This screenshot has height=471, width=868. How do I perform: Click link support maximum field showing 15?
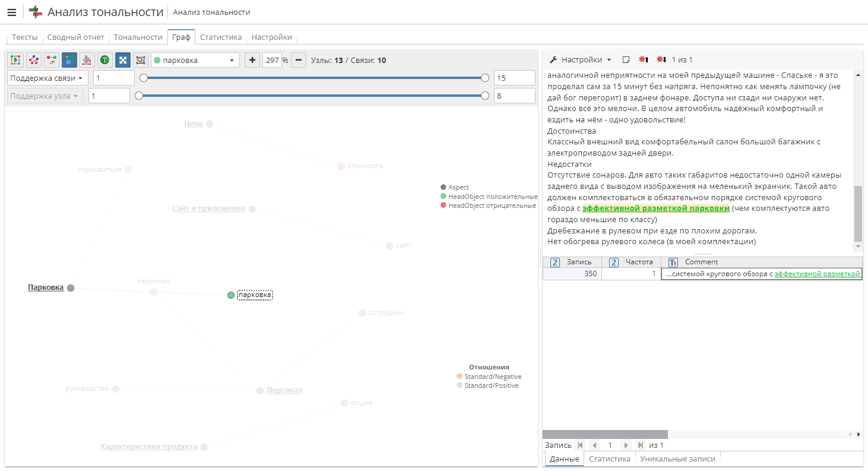pos(515,78)
